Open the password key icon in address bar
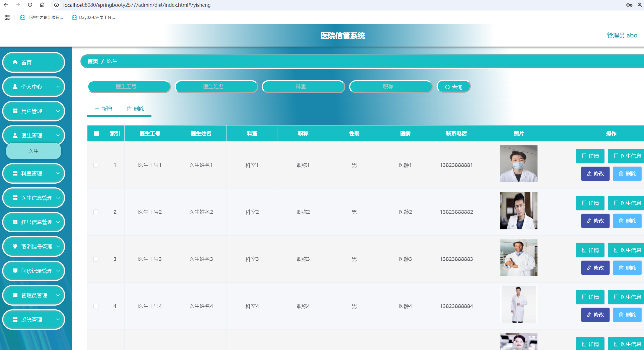 pyautogui.click(x=629, y=5)
